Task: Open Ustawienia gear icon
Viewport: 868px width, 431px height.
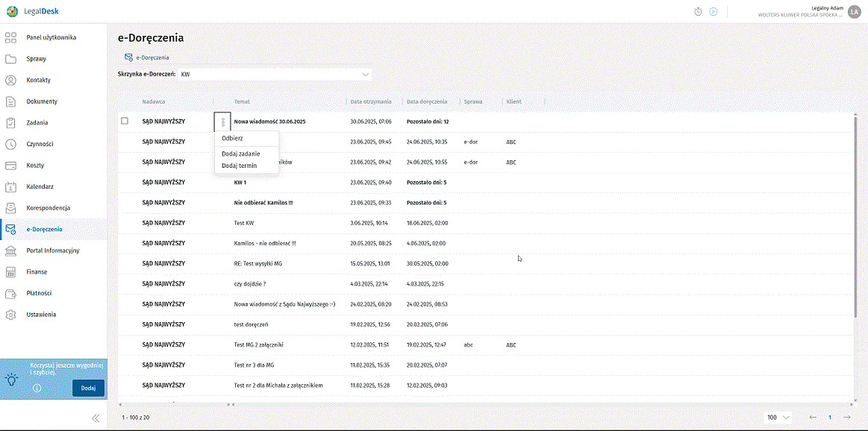Action: (x=10, y=314)
